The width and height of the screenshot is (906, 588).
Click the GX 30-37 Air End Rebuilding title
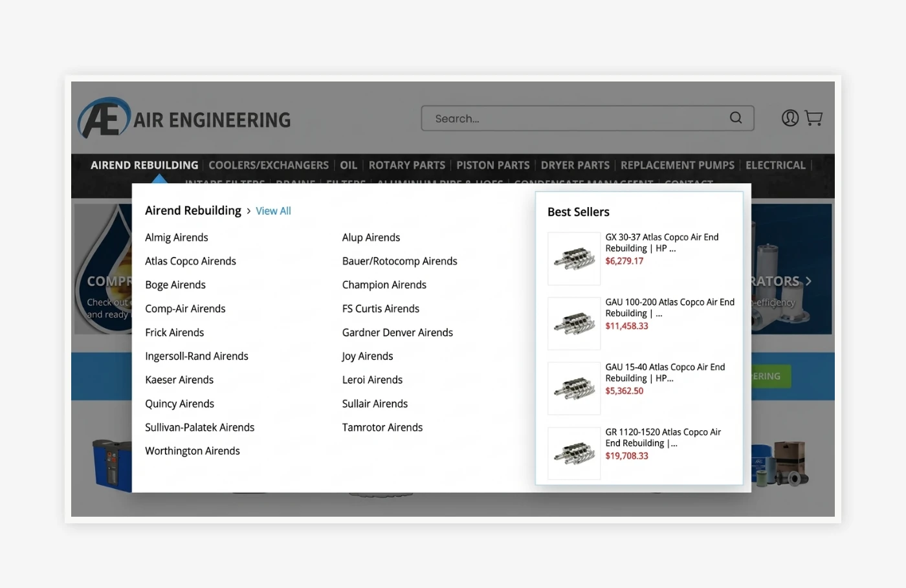click(x=662, y=243)
